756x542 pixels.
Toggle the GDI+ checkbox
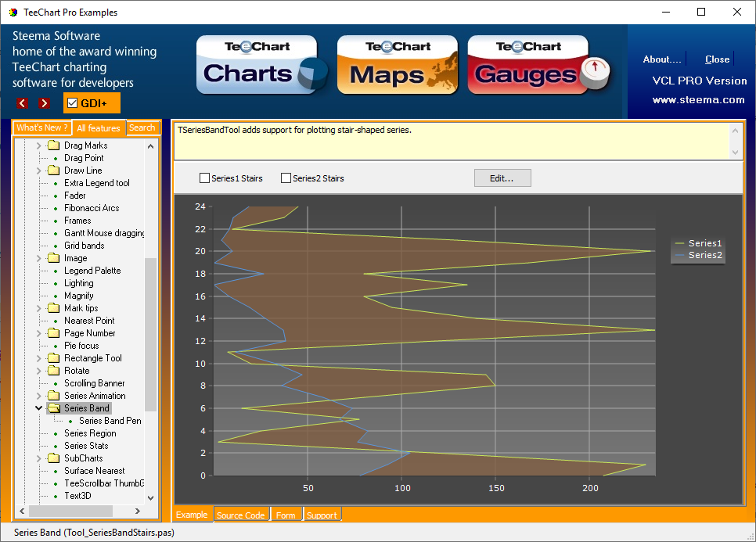click(x=73, y=103)
